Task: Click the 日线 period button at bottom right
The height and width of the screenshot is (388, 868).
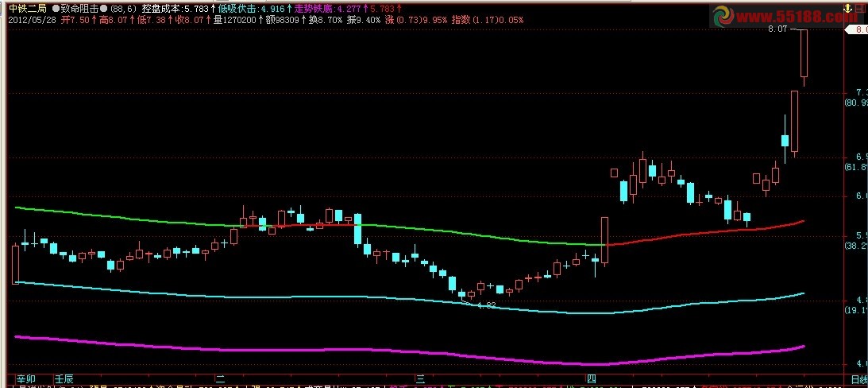Action: (x=858, y=379)
